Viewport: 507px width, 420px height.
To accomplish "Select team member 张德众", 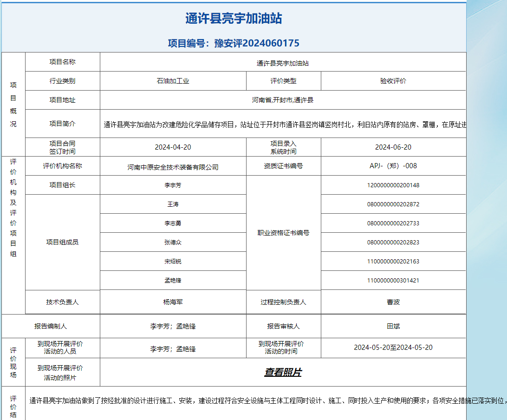I will (x=173, y=243).
